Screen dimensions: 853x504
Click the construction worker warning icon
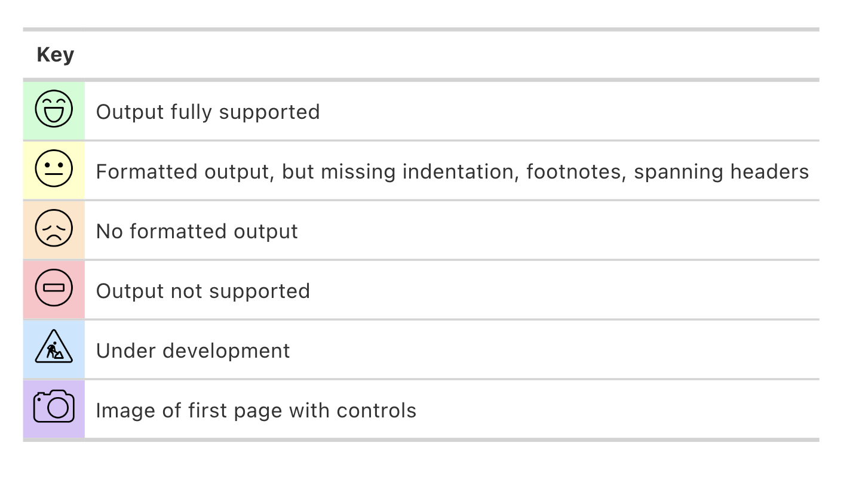54,347
